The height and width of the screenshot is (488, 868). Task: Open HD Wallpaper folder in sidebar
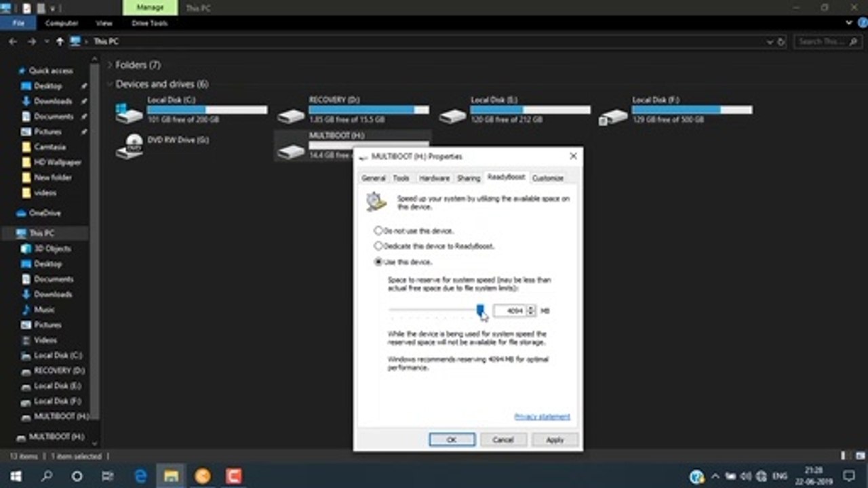pyautogui.click(x=58, y=162)
